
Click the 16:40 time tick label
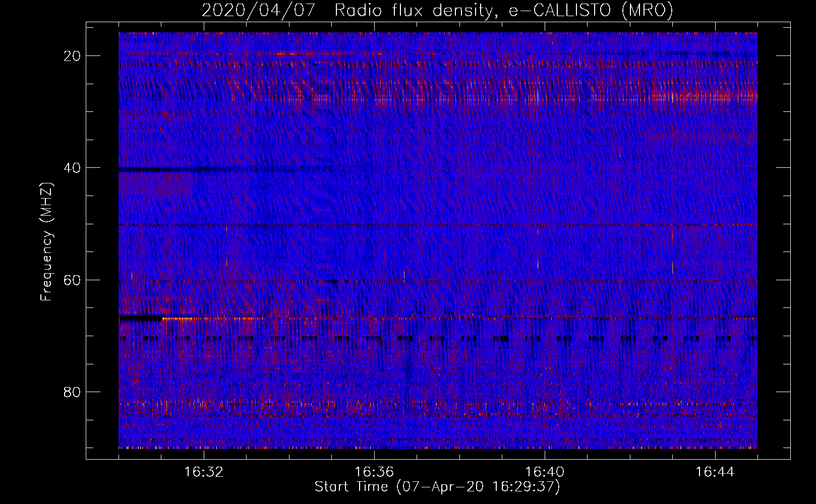coord(545,472)
